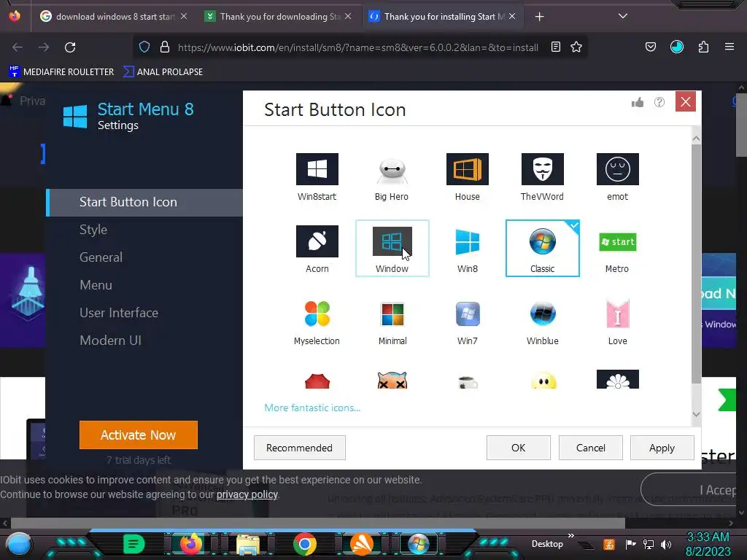Select the red gem icon in bottom row
Viewport: 747px width, 560px height.
pyautogui.click(x=317, y=381)
